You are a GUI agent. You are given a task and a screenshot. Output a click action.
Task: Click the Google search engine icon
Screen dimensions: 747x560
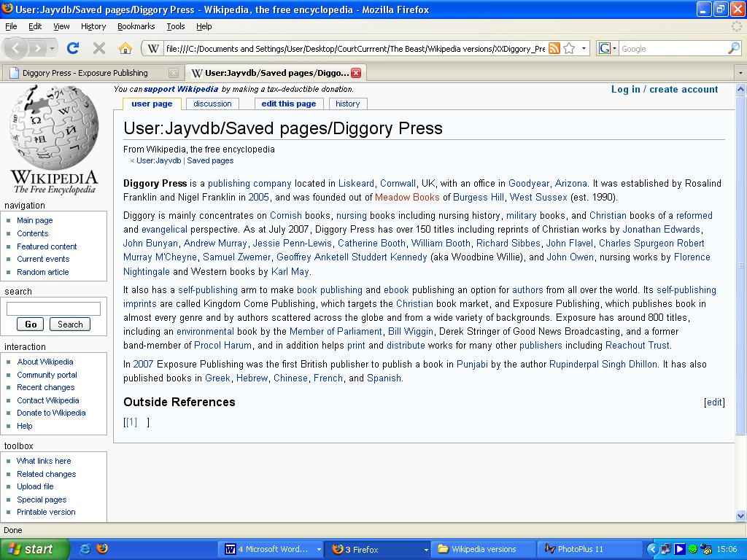tap(604, 48)
